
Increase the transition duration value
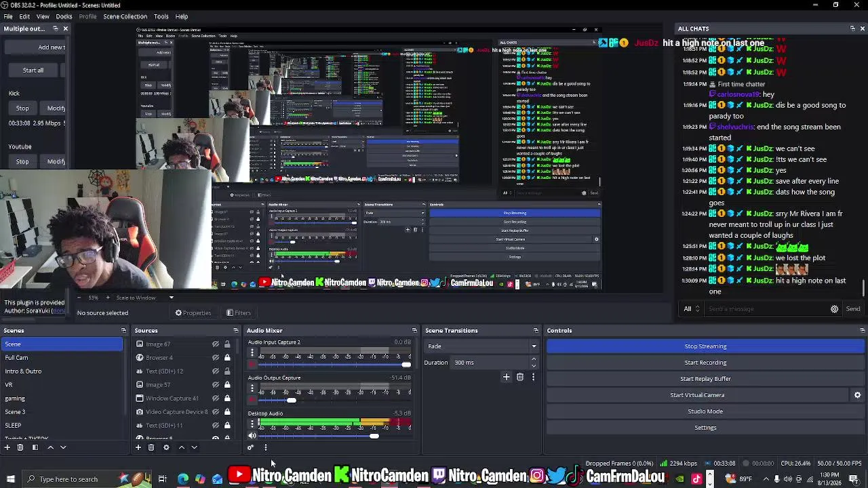pos(534,360)
